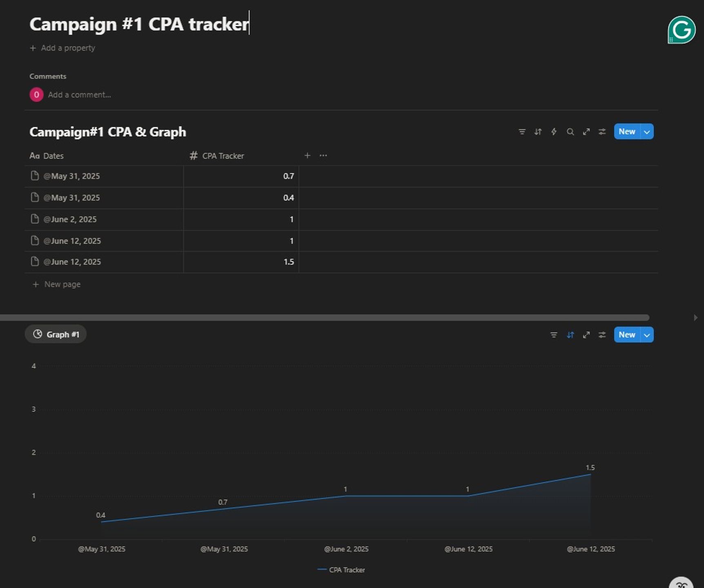Select CPA Tracker cell with value 1.5
Viewport: 704px width, 588px height.
tap(241, 262)
